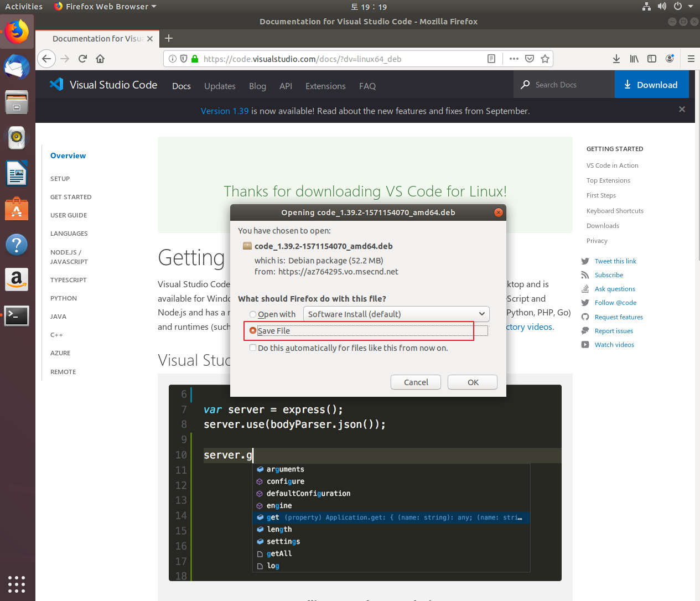Click Report issues link
Viewport: 700px width, 601px height.
click(614, 331)
